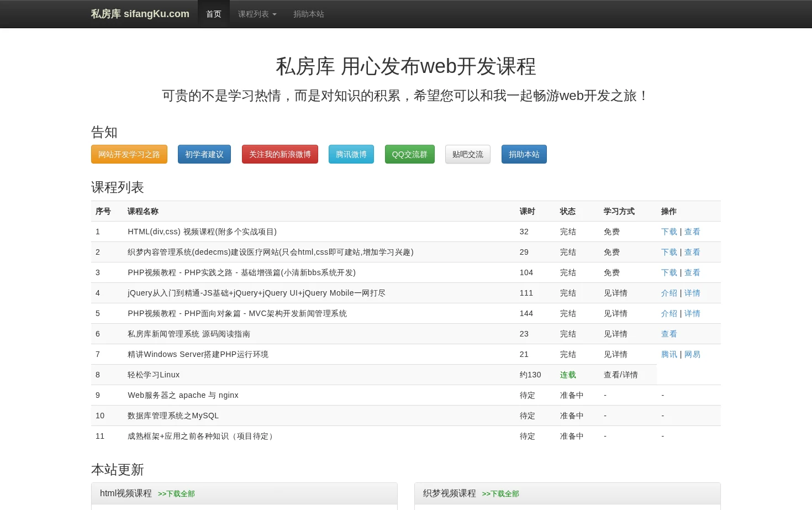Click >>下载全部 next to html视频课程
Image resolution: width=812 pixels, height=510 pixels.
[x=176, y=494]
